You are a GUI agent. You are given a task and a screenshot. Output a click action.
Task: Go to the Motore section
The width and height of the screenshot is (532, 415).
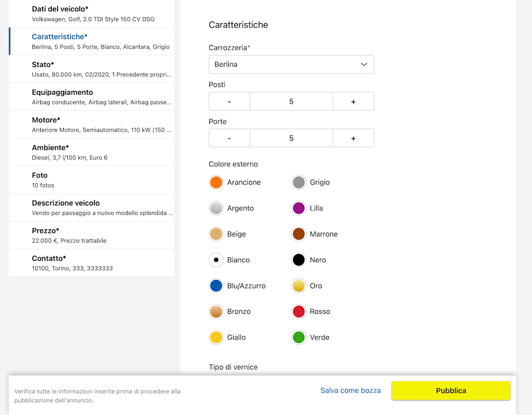tap(91, 124)
